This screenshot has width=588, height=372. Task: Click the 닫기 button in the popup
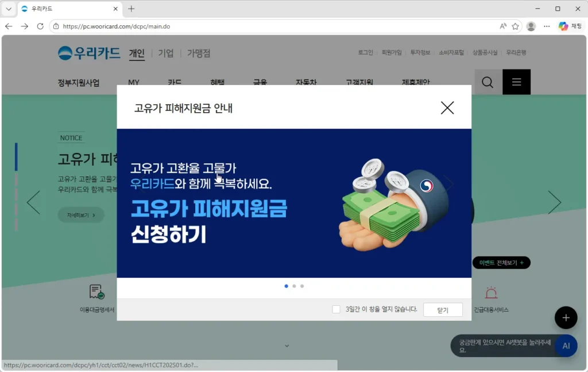click(x=443, y=310)
